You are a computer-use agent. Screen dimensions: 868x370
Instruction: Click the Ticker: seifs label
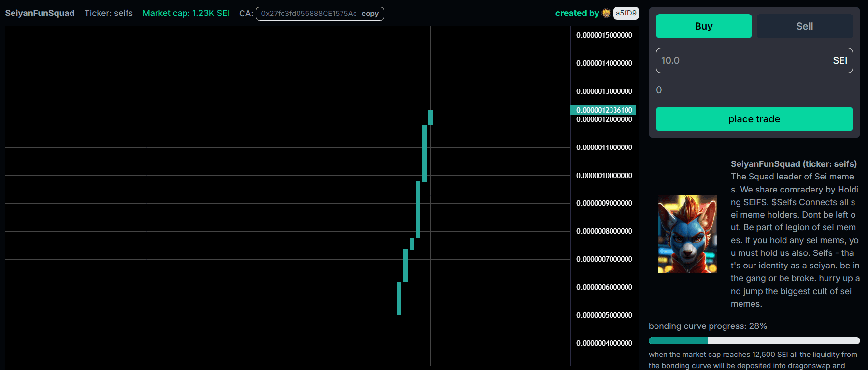[x=109, y=13]
